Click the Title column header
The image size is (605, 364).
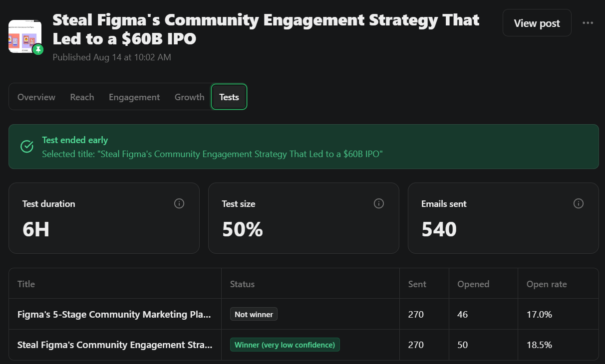[26, 284]
